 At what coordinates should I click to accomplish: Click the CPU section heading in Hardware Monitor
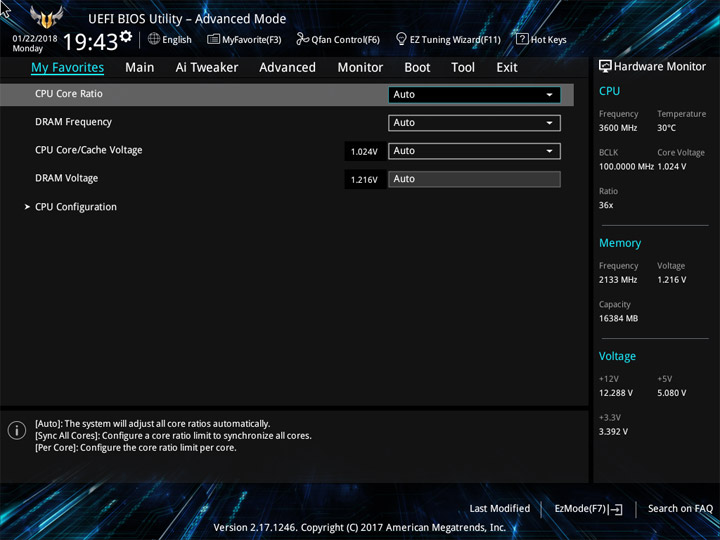(x=609, y=91)
